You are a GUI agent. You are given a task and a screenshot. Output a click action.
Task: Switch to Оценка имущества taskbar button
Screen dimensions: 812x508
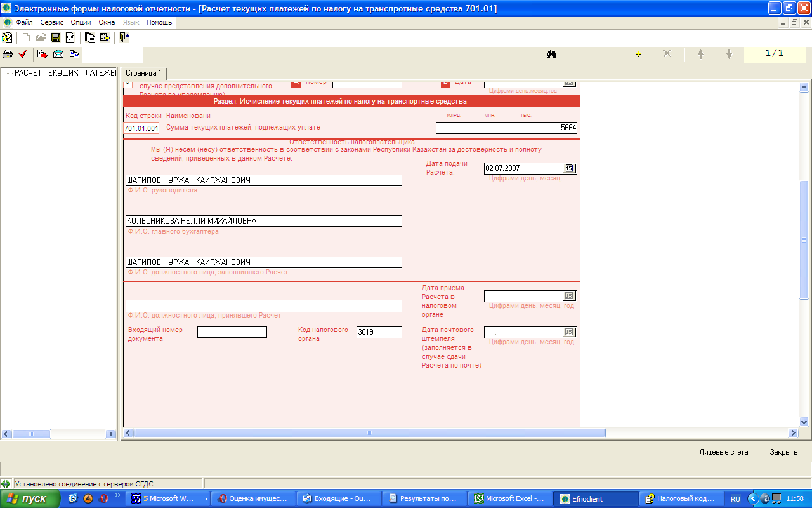point(253,499)
